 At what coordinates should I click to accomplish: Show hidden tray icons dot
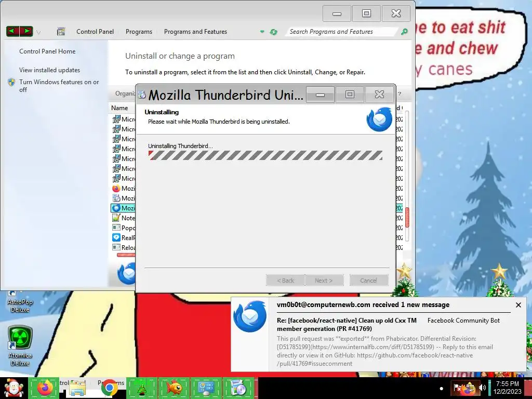pos(442,389)
